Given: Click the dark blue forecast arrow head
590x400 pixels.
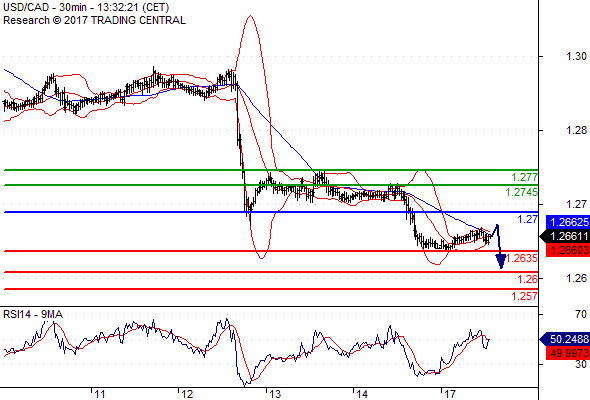Looking at the screenshot, I should click(501, 261).
